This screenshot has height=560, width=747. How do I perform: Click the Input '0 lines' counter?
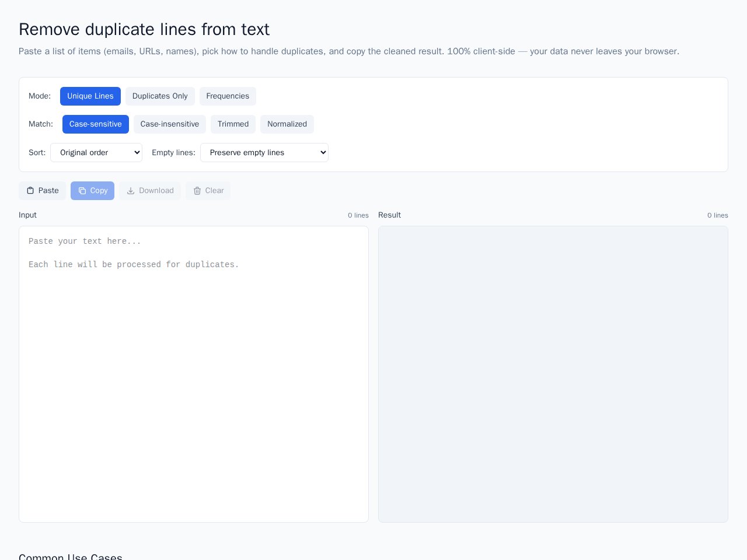click(x=358, y=215)
